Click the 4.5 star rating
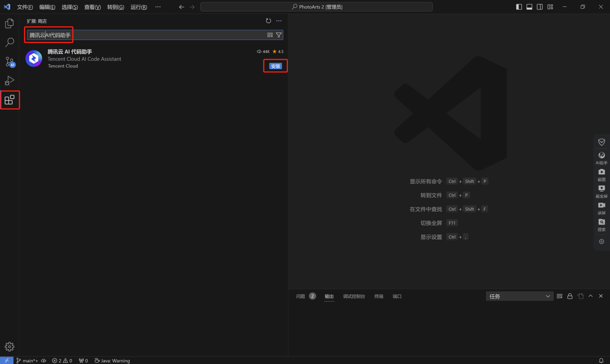 (x=278, y=51)
